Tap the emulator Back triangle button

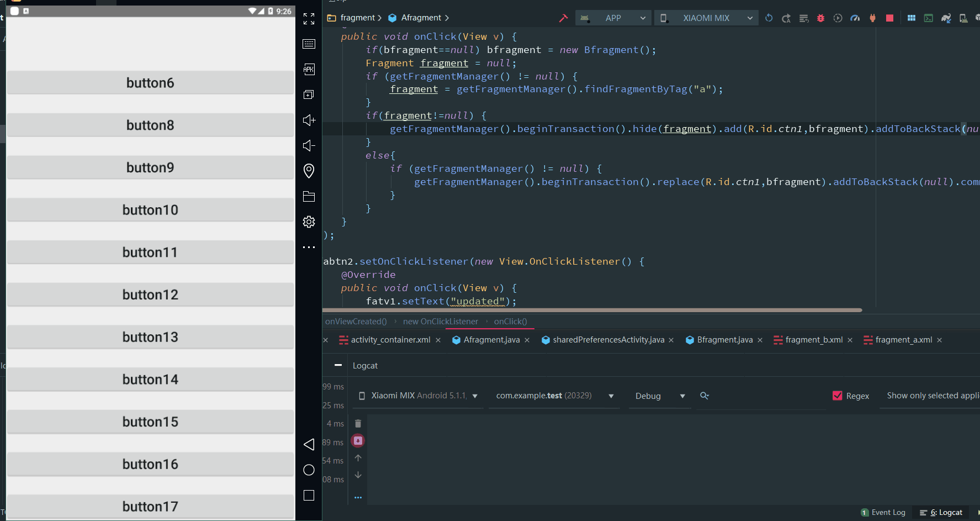309,445
